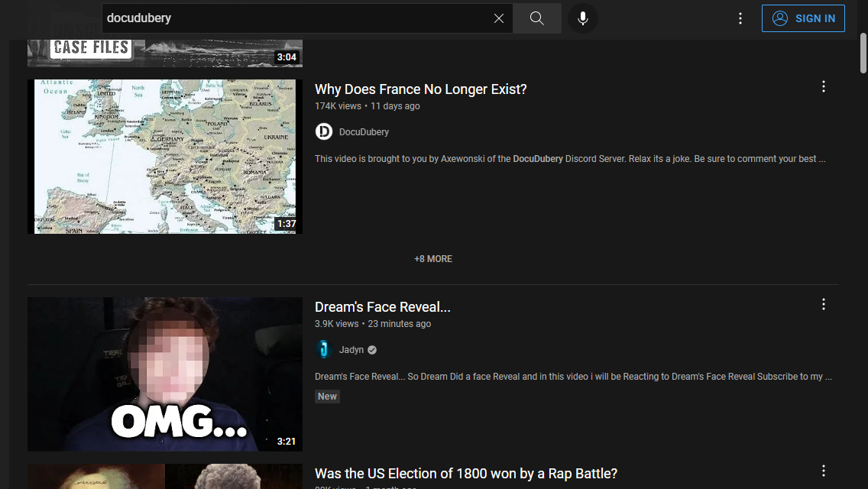Expand the +8 MORE results
The image size is (868, 489).
click(433, 259)
